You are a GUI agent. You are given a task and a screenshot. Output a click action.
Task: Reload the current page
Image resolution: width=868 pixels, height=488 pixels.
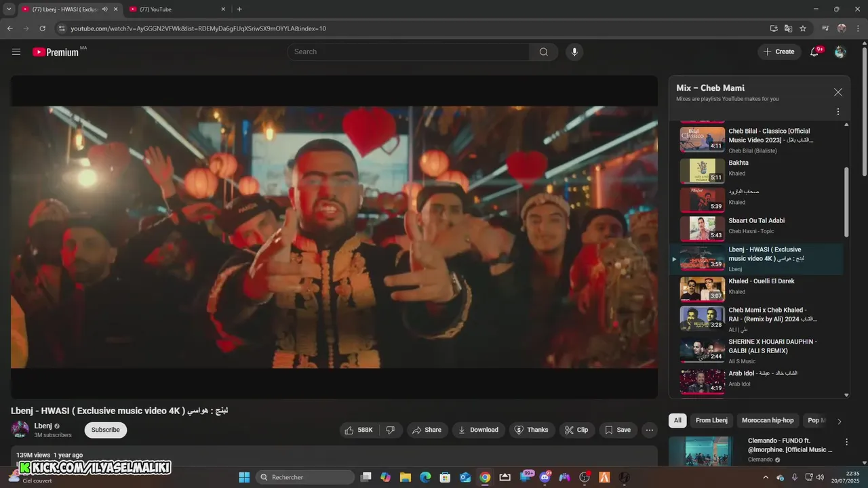43,28
